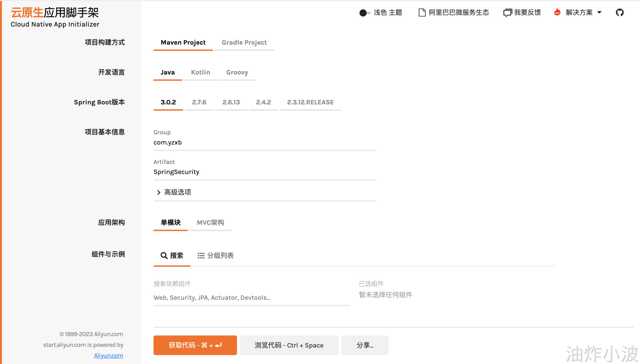
Task: Click the magnifier search icon
Action: tap(164, 256)
